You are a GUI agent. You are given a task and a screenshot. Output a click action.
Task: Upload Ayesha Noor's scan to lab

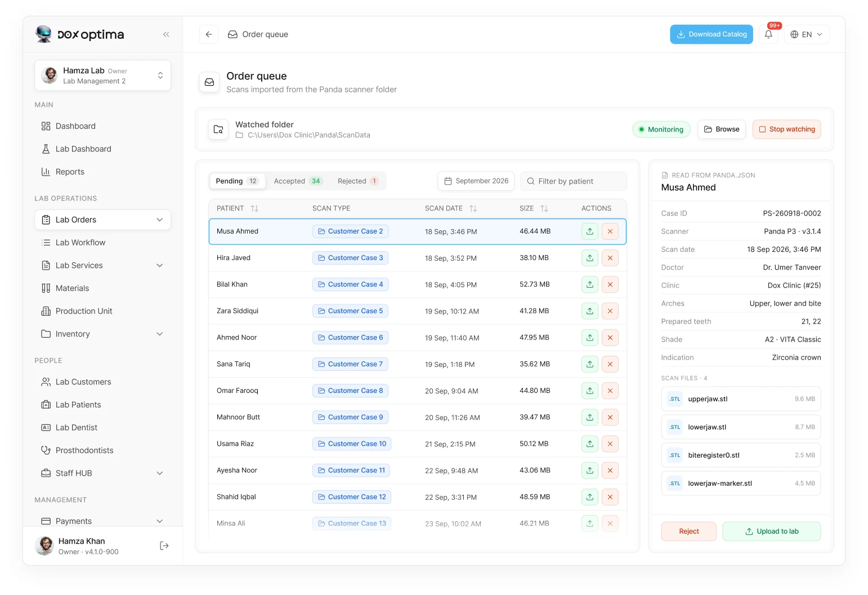(x=590, y=470)
